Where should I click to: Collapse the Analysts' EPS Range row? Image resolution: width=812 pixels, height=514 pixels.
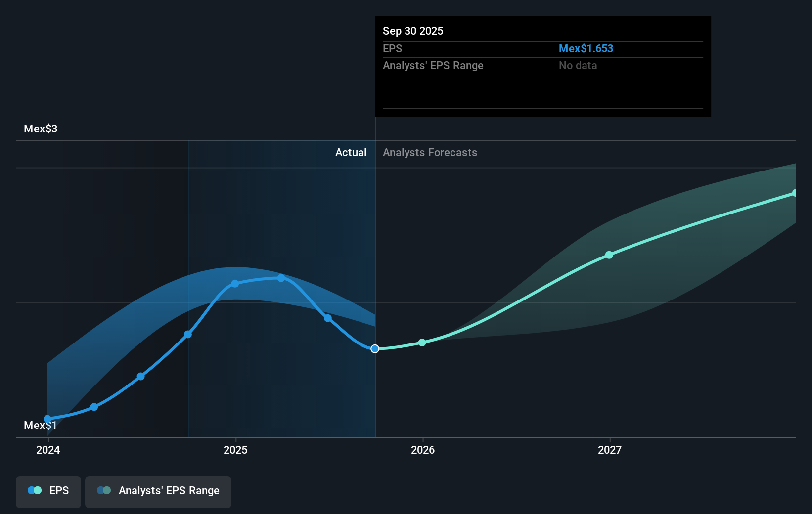(433, 65)
